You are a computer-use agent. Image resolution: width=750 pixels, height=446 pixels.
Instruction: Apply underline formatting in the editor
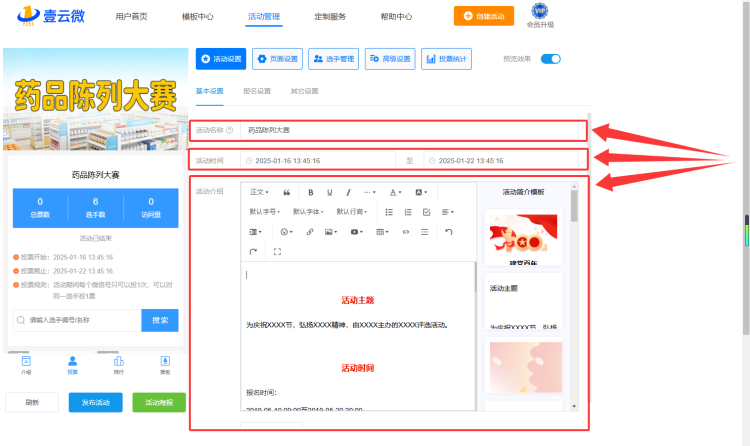[330, 192]
